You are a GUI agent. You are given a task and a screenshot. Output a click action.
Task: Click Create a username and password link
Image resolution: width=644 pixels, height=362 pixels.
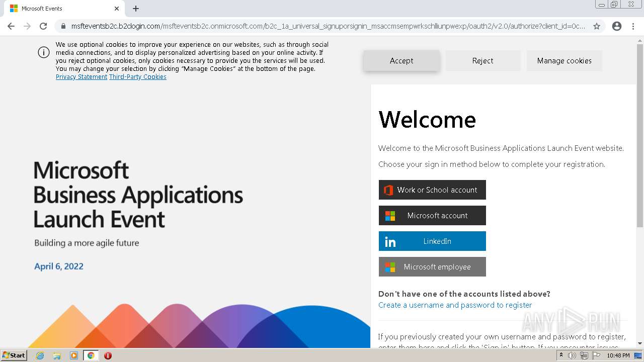point(455,305)
